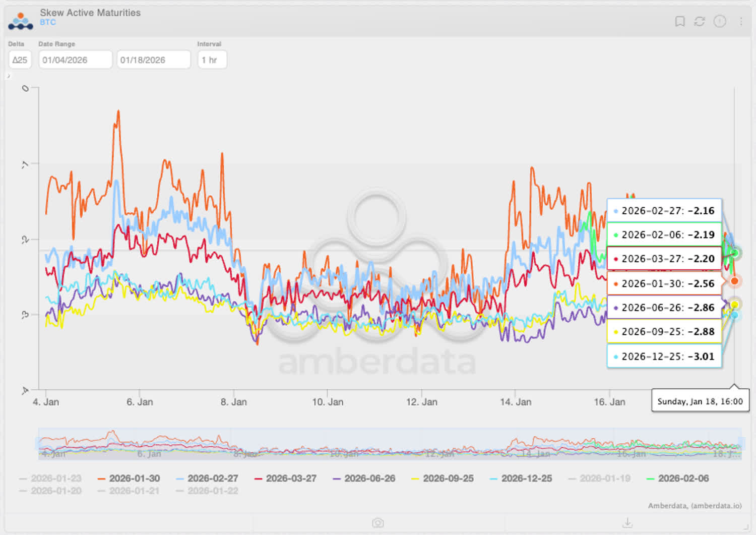The height and width of the screenshot is (535, 756).
Task: Enable the 2026-01-21 legend series
Action: pyautogui.click(x=129, y=491)
